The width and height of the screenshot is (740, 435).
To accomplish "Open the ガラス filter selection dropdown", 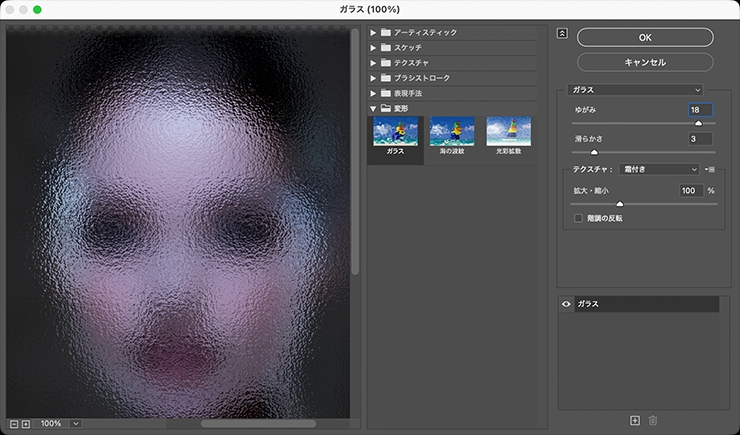I will 635,90.
